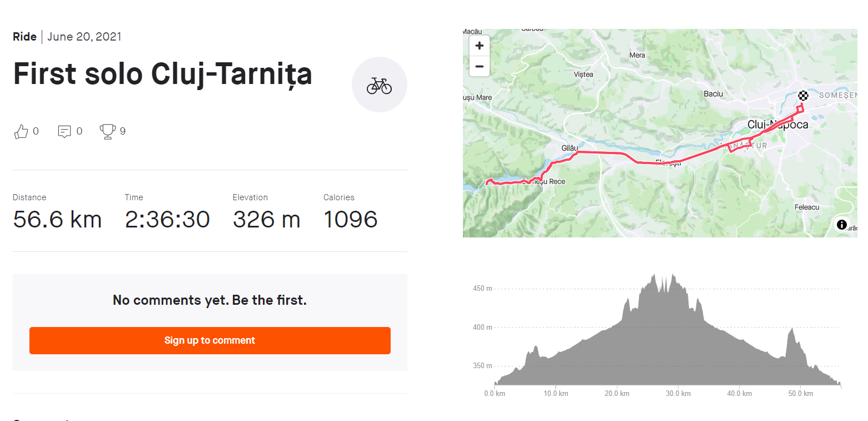
Task: Zoom out on the route map
Action: click(x=480, y=66)
